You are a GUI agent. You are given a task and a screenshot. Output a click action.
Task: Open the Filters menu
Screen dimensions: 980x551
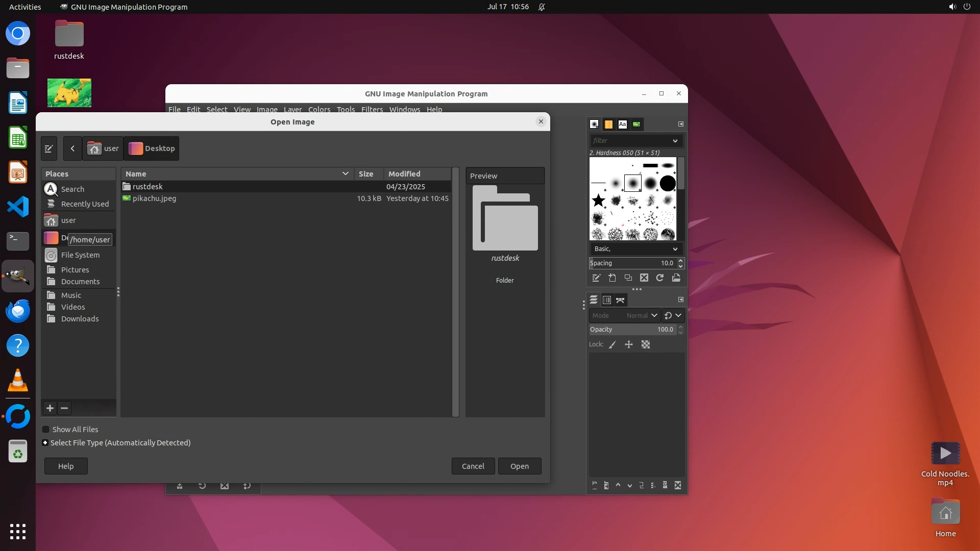372,109
